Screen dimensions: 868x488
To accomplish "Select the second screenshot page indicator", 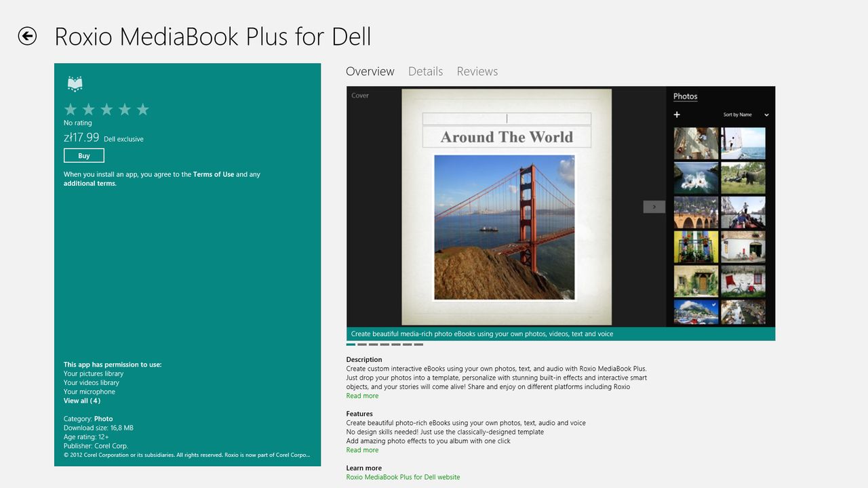I will tap(362, 344).
